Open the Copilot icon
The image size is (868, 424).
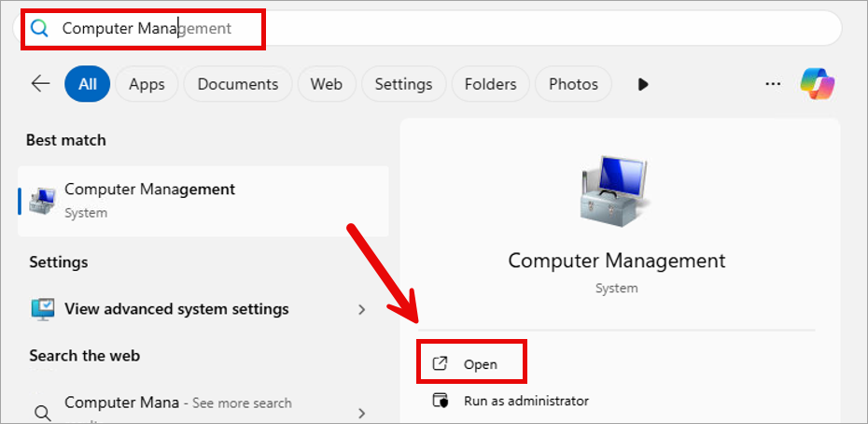click(x=817, y=84)
